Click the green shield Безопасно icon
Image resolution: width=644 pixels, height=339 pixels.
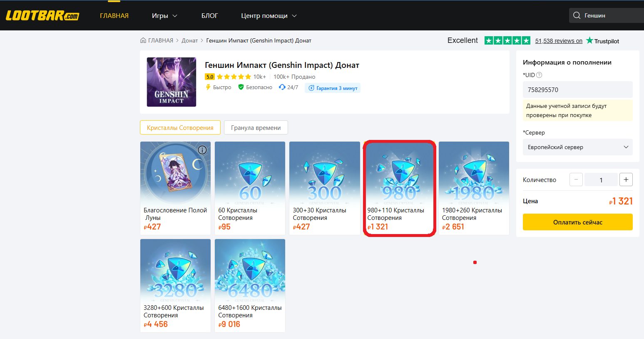[x=241, y=87]
